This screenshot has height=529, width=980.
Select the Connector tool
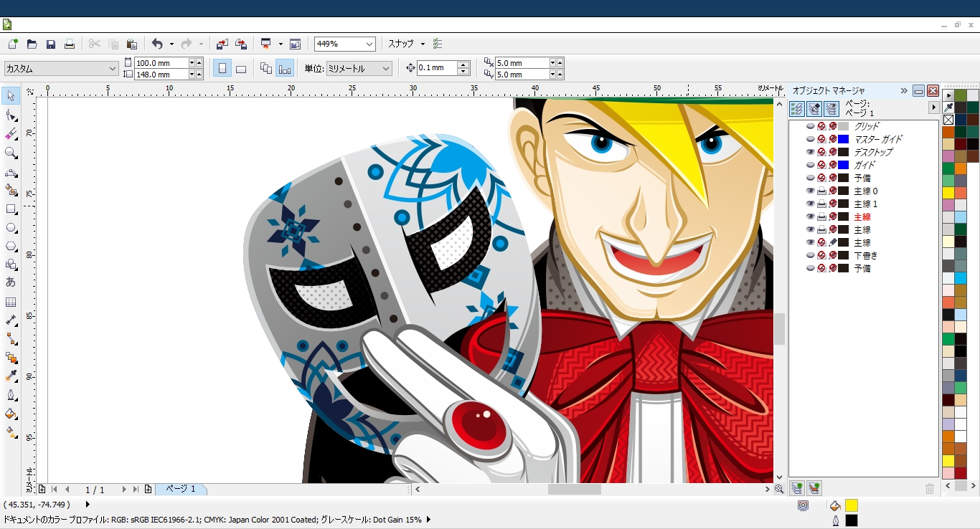point(11,338)
